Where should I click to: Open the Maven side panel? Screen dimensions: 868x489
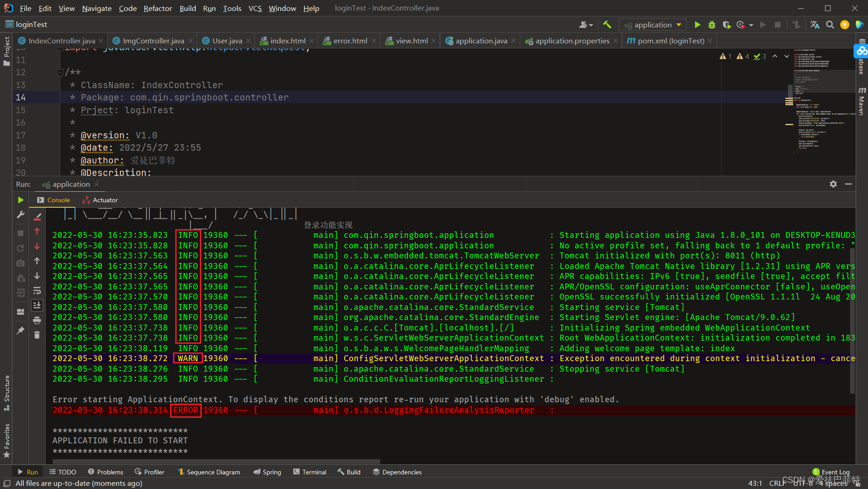tap(862, 101)
